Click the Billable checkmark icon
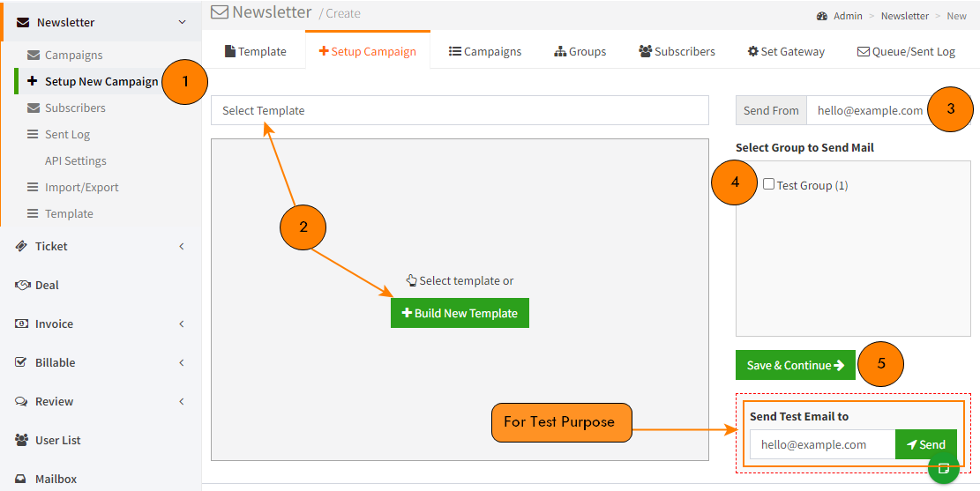 coord(20,362)
